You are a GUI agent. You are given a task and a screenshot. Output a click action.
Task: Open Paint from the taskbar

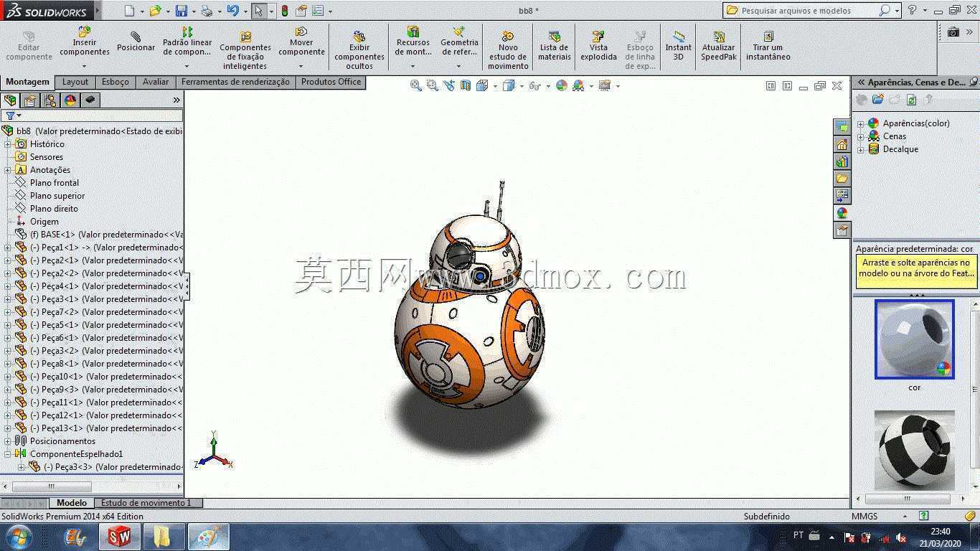point(209,537)
